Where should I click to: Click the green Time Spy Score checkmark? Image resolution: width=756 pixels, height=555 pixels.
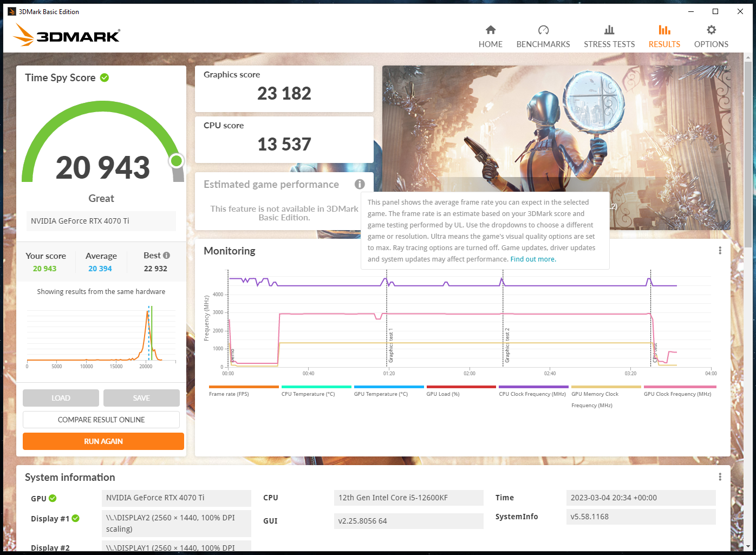pos(105,78)
